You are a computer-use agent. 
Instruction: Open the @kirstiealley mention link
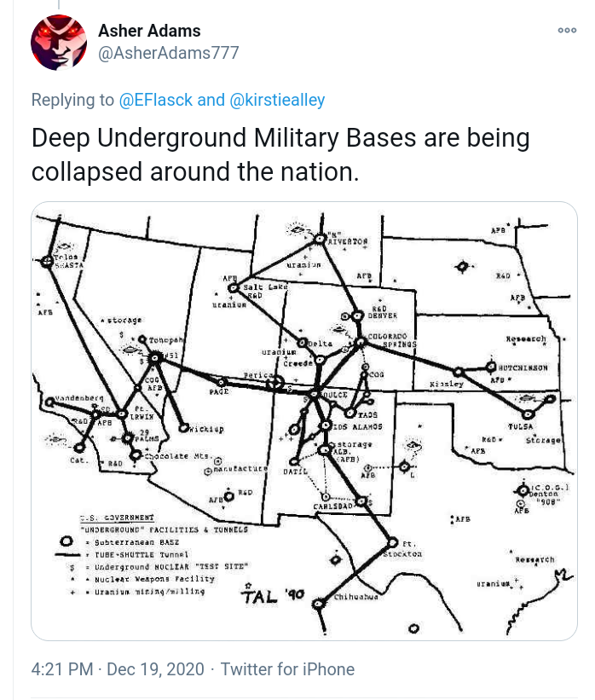pyautogui.click(x=277, y=100)
